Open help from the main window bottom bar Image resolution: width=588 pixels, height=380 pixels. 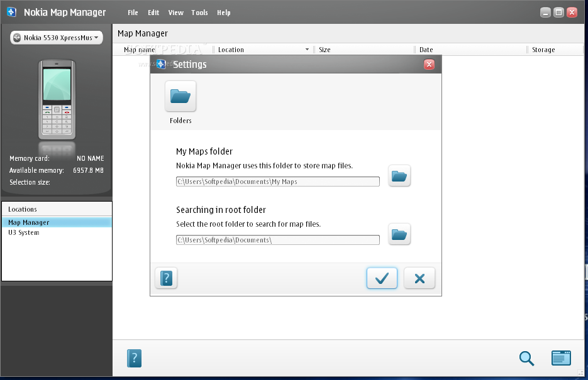(x=134, y=358)
